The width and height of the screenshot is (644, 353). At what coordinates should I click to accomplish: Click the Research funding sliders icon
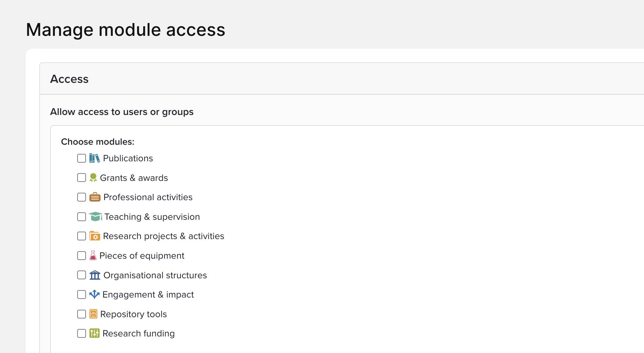click(x=94, y=333)
